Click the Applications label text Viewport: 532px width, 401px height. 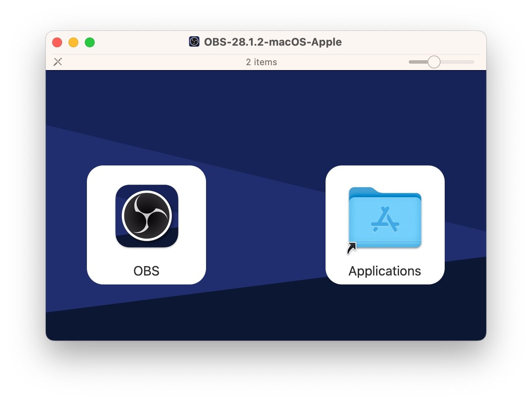coord(385,271)
